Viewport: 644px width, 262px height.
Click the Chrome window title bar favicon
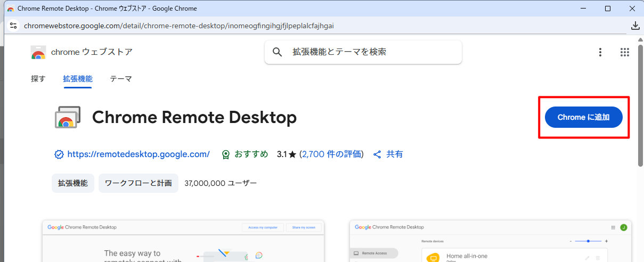tap(11, 9)
